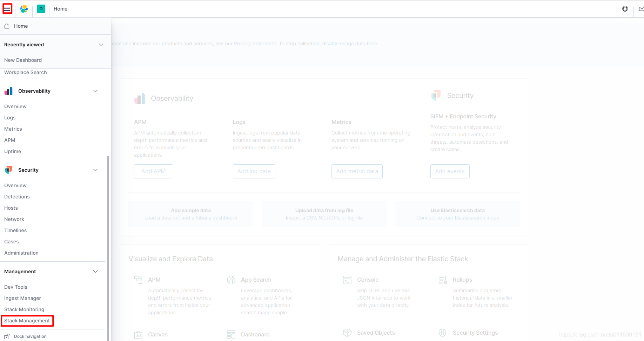Open APM in the sidebar
644x341 pixels.
tap(9, 140)
